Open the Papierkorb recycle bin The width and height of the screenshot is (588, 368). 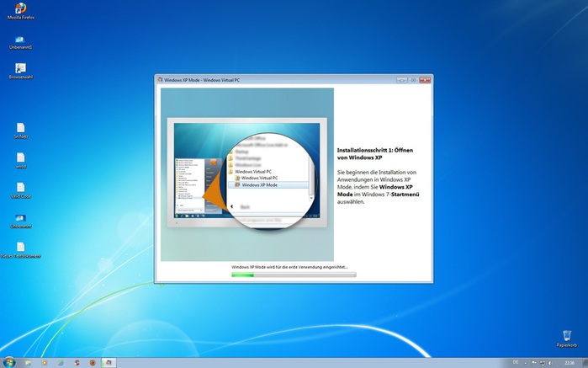pyautogui.click(x=567, y=339)
